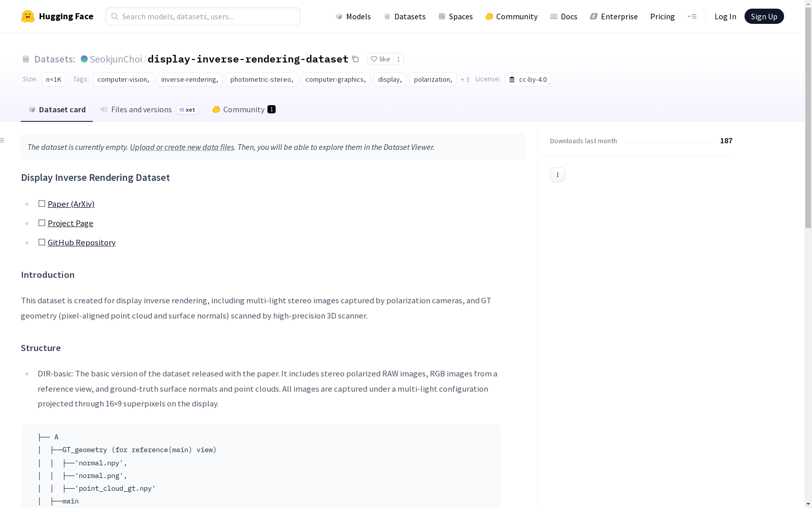Click the inverse-rendering tag
Viewport: 812px width, 508px height.
(x=190, y=79)
